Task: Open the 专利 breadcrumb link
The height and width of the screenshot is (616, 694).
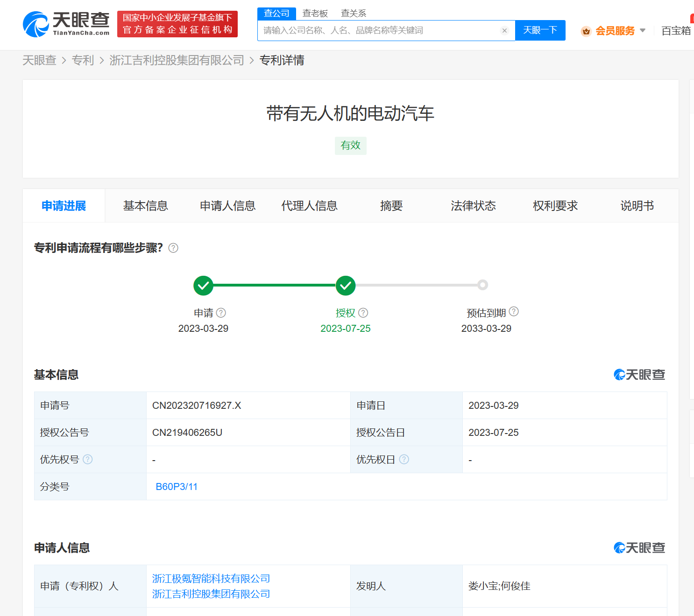Action: [x=83, y=60]
